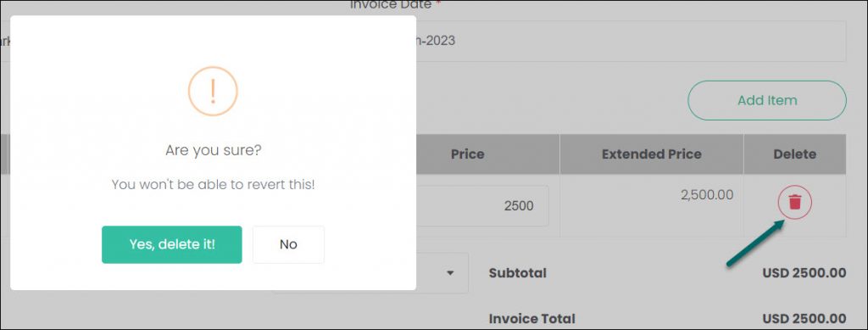Click the Add Item button
Viewport: 868px width, 330px height.
click(766, 100)
